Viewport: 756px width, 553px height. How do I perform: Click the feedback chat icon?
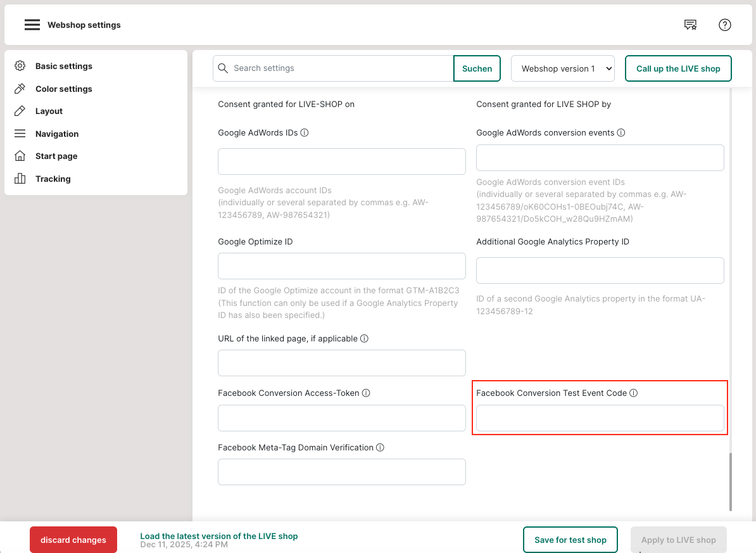pyautogui.click(x=690, y=25)
